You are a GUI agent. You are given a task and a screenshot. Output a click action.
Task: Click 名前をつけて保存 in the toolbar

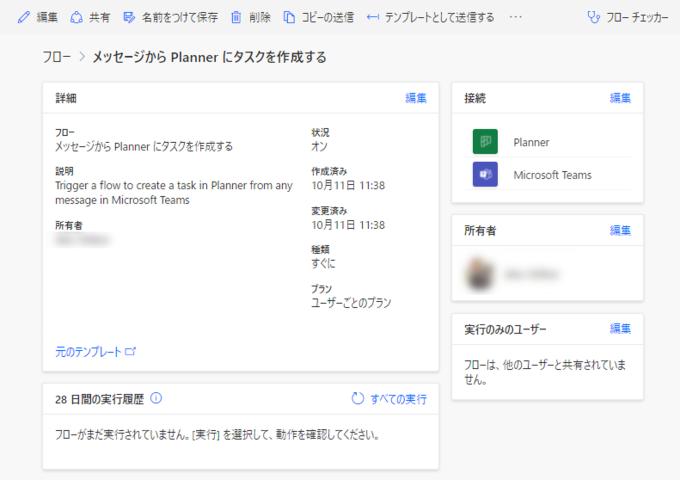coord(180,17)
